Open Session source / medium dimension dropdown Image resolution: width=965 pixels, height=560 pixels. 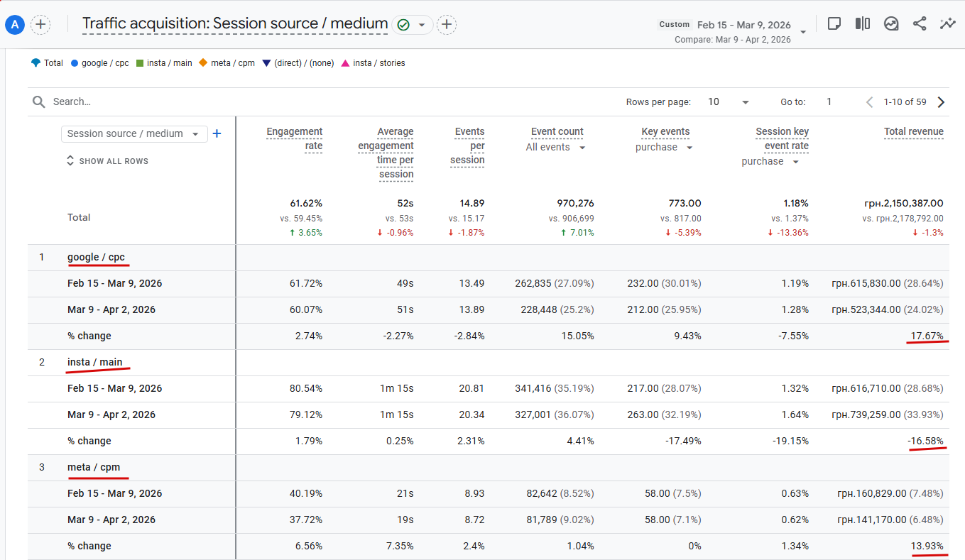[134, 133]
